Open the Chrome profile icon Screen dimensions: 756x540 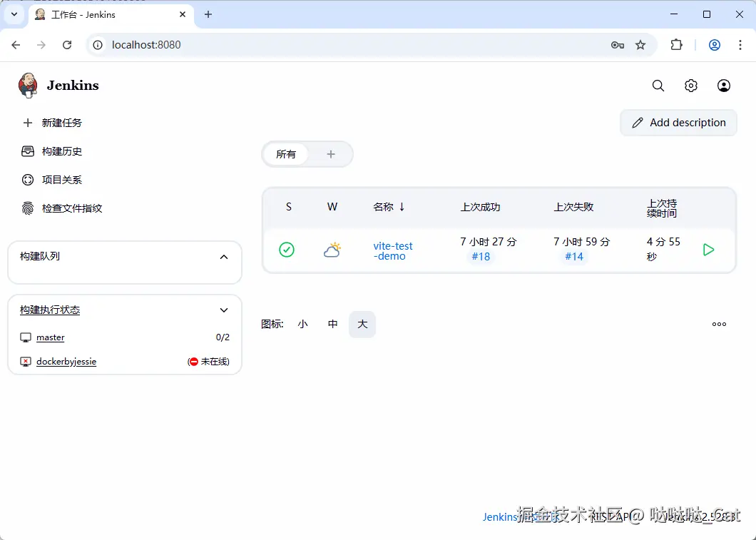[x=715, y=45]
